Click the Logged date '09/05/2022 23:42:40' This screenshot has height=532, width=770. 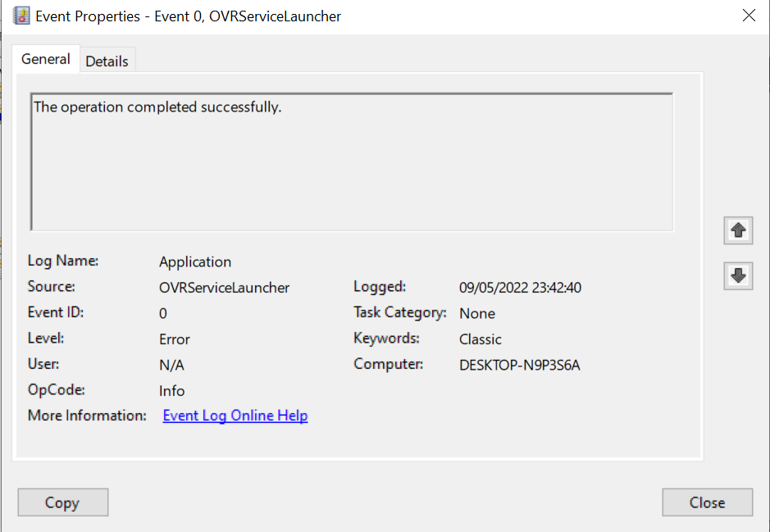(x=520, y=288)
